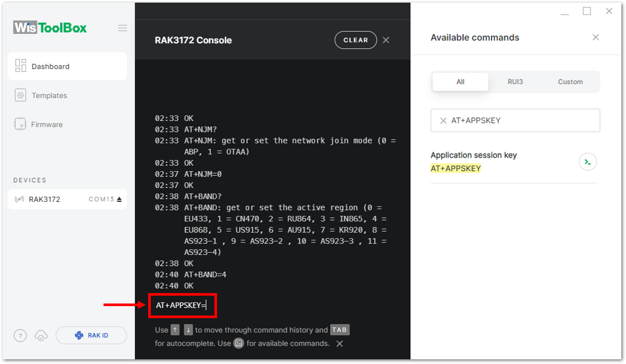Click the available commands terminal icon in hint

[239, 343]
